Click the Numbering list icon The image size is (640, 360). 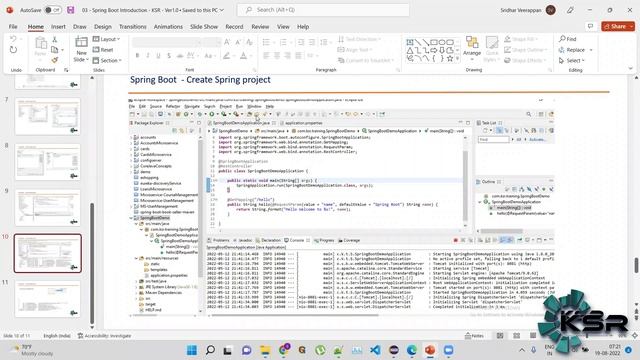pyautogui.click(x=283, y=42)
